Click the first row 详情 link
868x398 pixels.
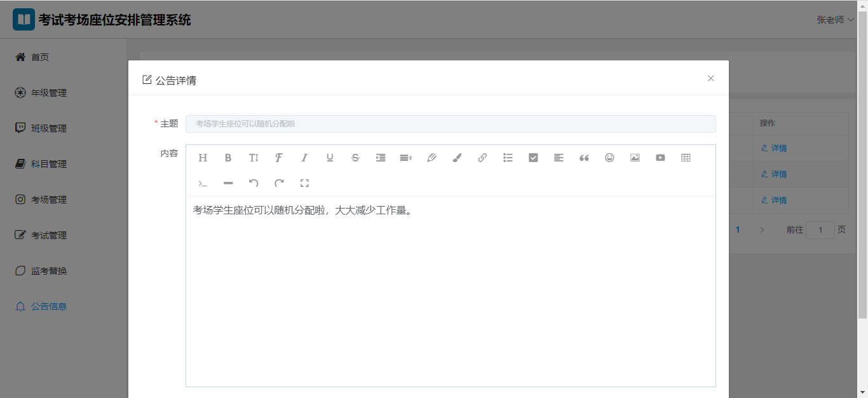pyautogui.click(x=774, y=148)
